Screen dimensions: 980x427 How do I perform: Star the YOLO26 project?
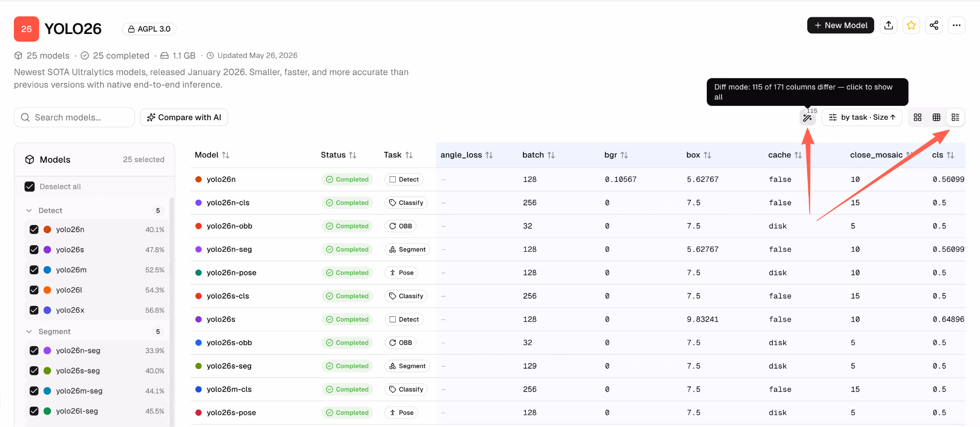[x=911, y=25]
